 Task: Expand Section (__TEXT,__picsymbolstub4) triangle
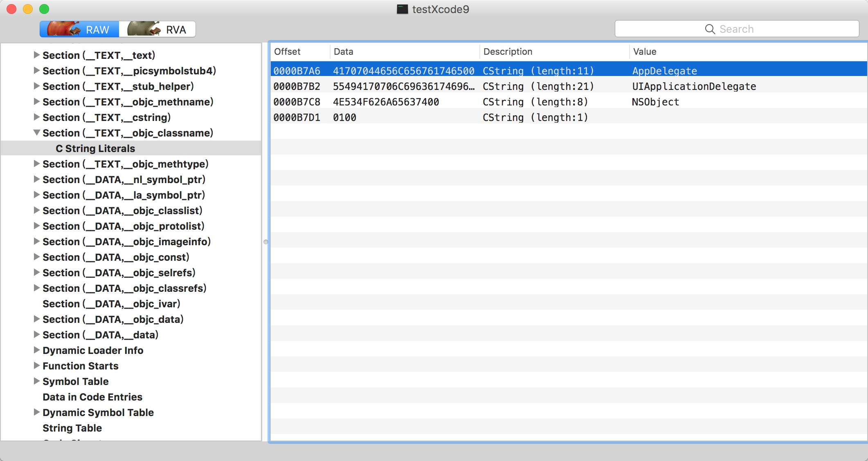(x=36, y=70)
